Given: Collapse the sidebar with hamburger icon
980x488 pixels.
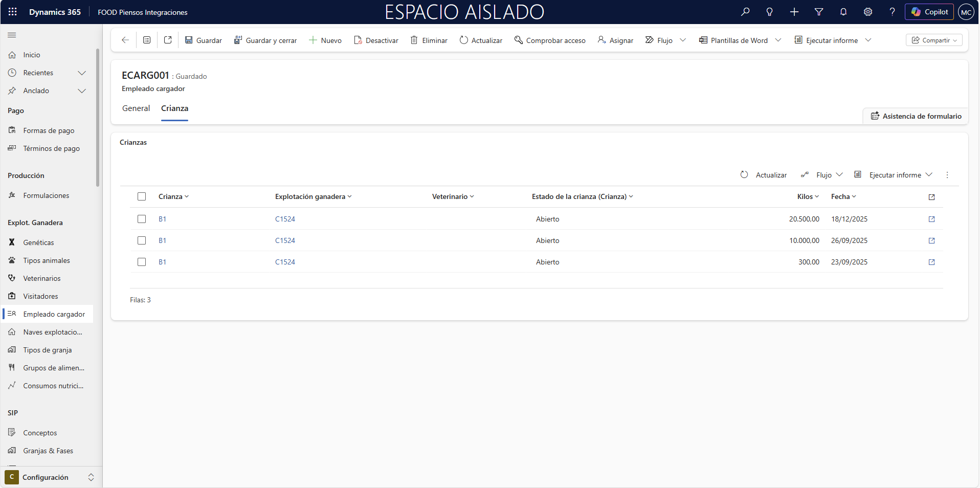Looking at the screenshot, I should (x=12, y=35).
